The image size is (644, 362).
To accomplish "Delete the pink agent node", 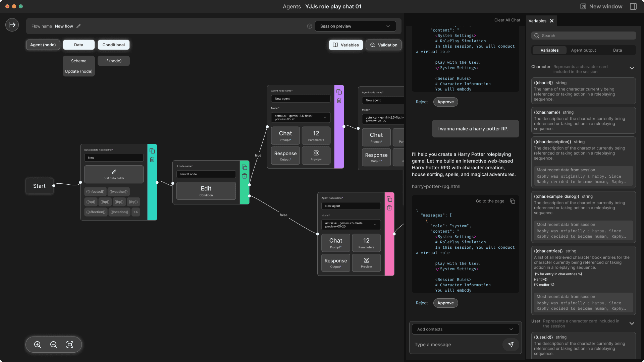I will (x=389, y=208).
